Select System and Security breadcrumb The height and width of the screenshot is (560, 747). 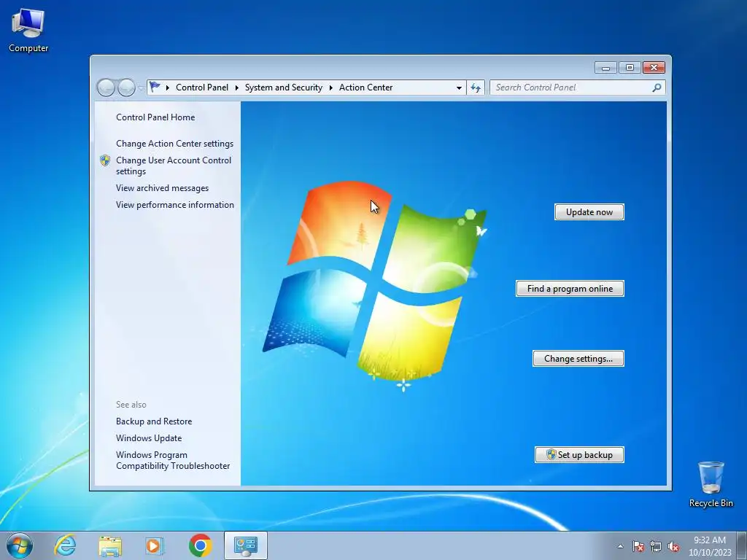coord(284,87)
